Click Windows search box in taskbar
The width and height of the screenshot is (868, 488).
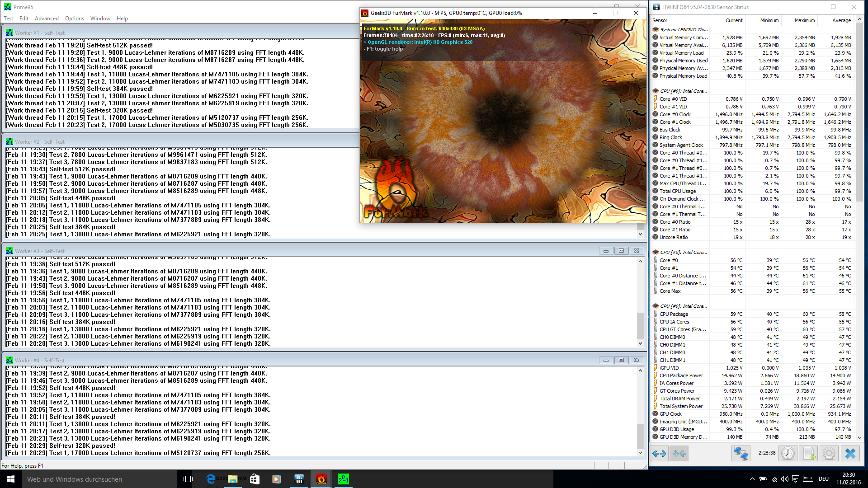(x=99, y=479)
